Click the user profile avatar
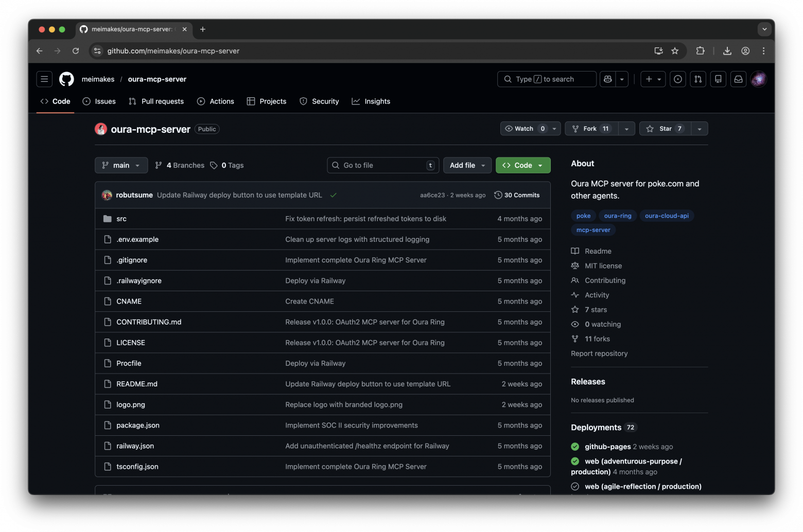803x532 pixels. (758, 79)
